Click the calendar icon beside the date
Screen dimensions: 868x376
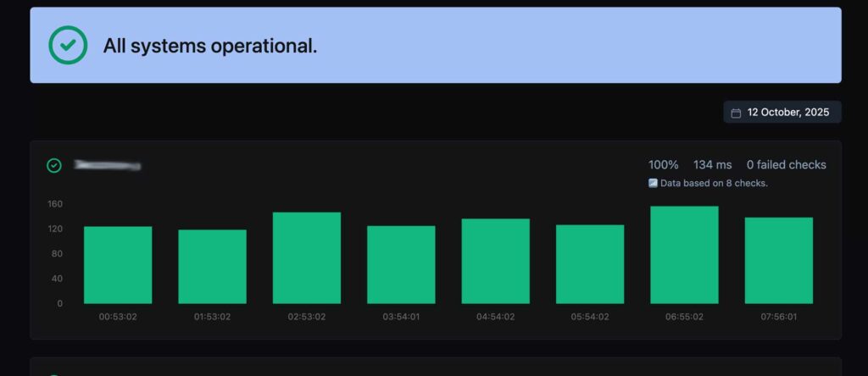[736, 113]
